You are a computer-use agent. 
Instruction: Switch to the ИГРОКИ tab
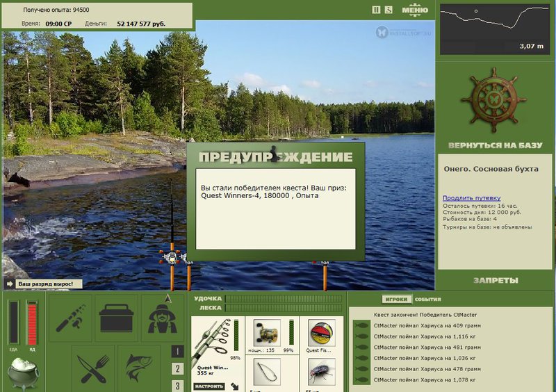coord(396,300)
